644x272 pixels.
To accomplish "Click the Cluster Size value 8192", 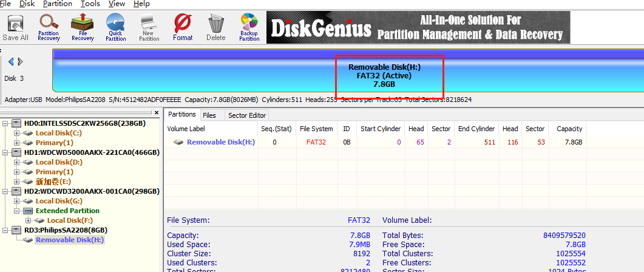I will point(362,254).
